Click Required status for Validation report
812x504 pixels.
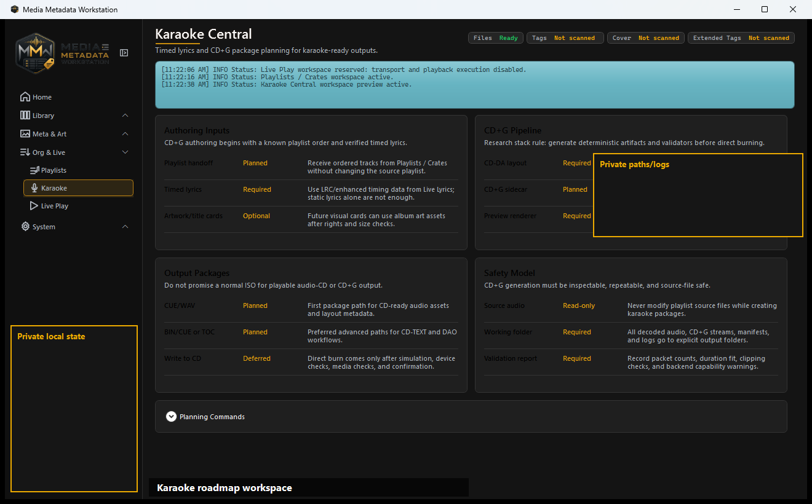577,358
